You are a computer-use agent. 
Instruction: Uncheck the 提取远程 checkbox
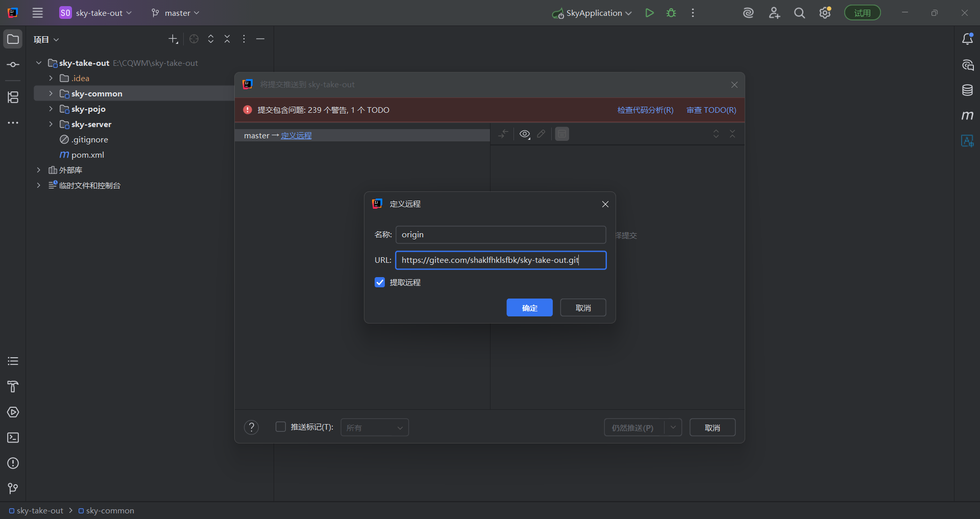pyautogui.click(x=380, y=283)
